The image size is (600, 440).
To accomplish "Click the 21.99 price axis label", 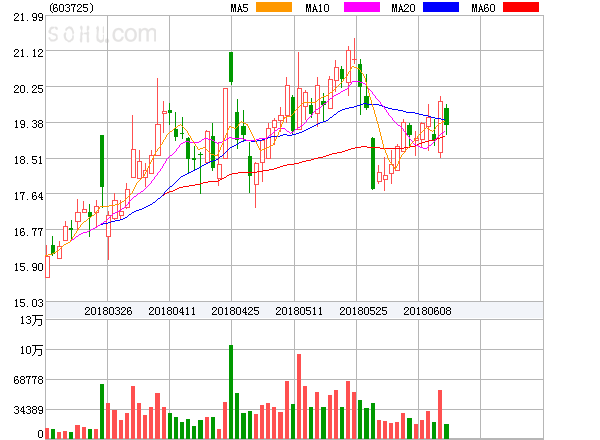I will click(x=28, y=17).
